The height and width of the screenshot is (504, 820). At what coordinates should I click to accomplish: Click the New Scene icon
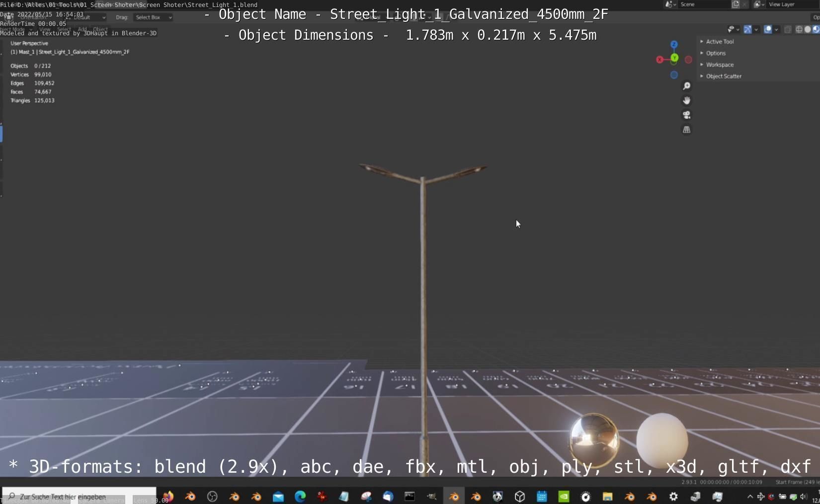coord(736,4)
